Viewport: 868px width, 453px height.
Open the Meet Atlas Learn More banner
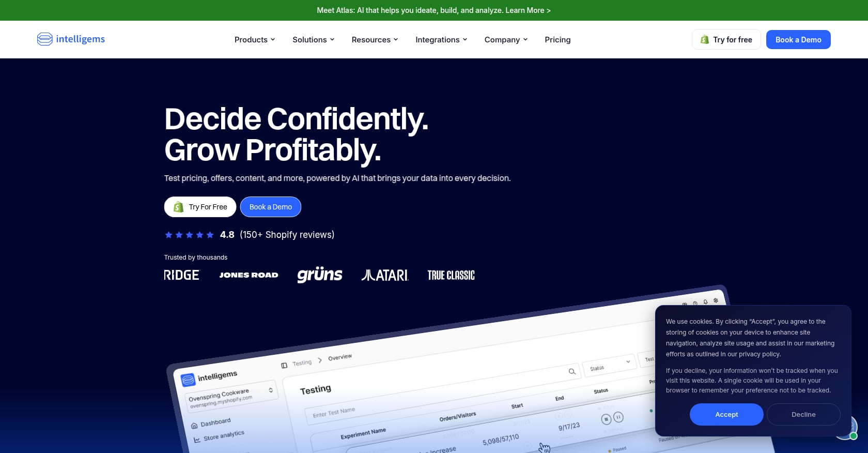pyautogui.click(x=434, y=10)
